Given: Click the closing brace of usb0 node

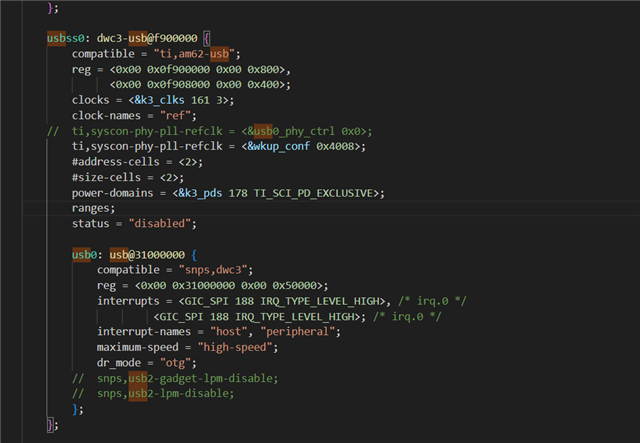Looking at the screenshot, I should 75,409.
